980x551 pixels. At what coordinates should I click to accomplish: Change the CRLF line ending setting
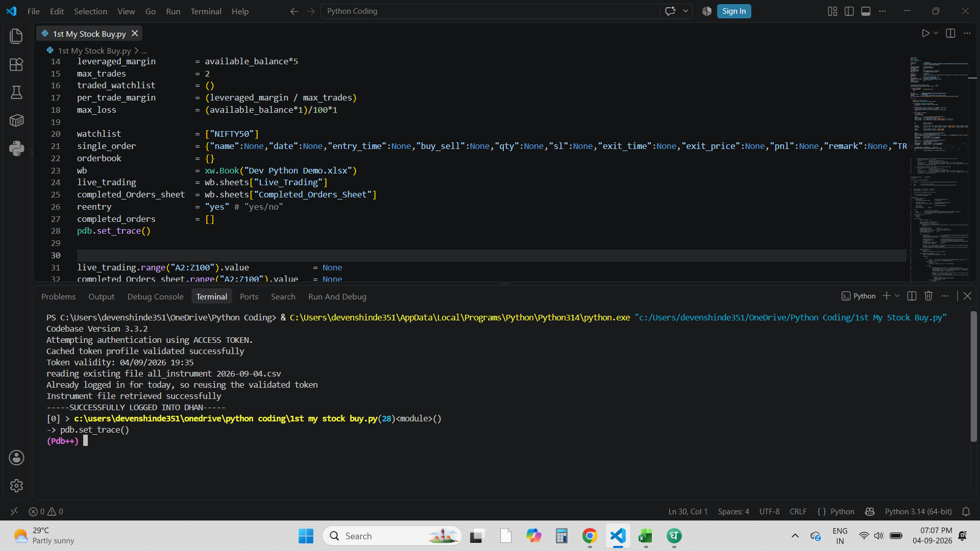pos(798,511)
